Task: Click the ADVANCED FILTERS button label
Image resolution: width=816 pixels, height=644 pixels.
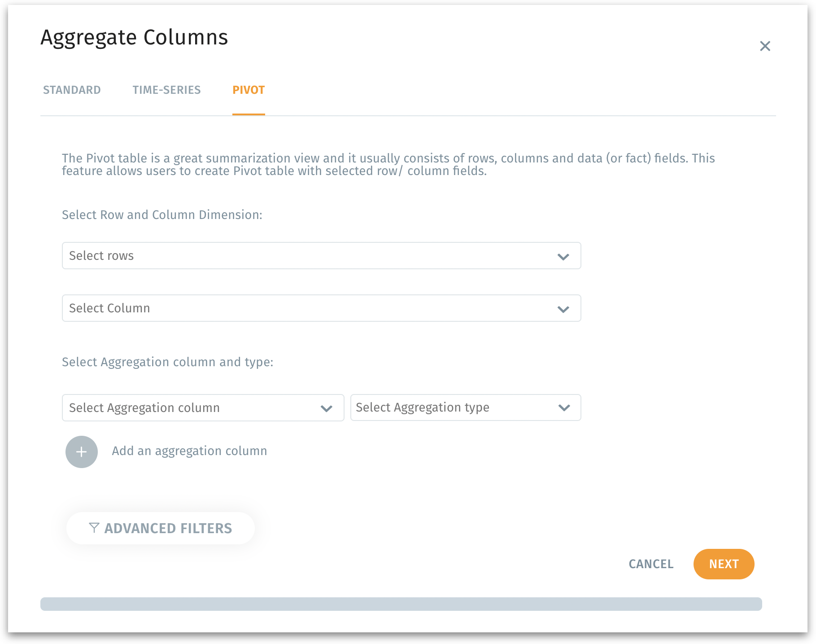Action: pos(168,529)
